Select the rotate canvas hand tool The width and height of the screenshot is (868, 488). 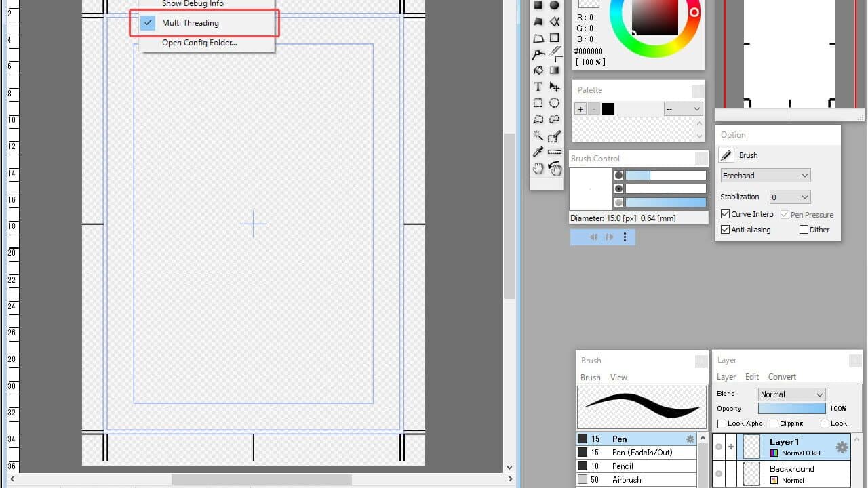tap(555, 169)
